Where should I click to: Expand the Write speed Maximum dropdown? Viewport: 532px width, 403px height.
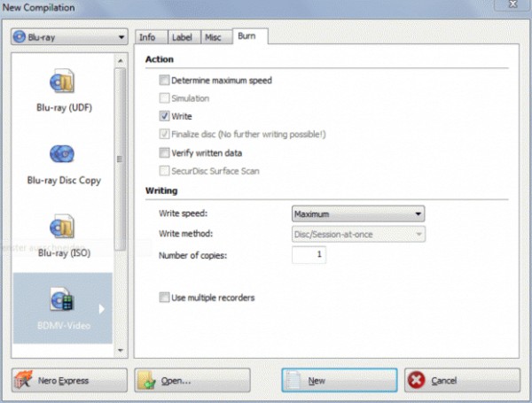coord(358,213)
